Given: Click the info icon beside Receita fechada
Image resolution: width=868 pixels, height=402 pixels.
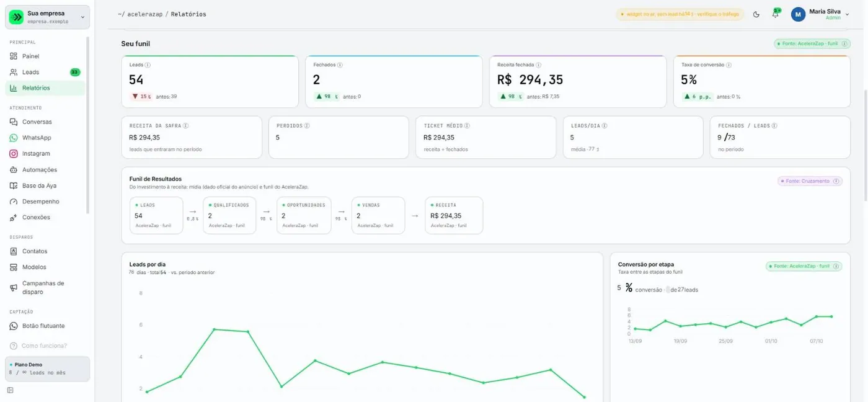Looking at the screenshot, I should click(x=538, y=65).
